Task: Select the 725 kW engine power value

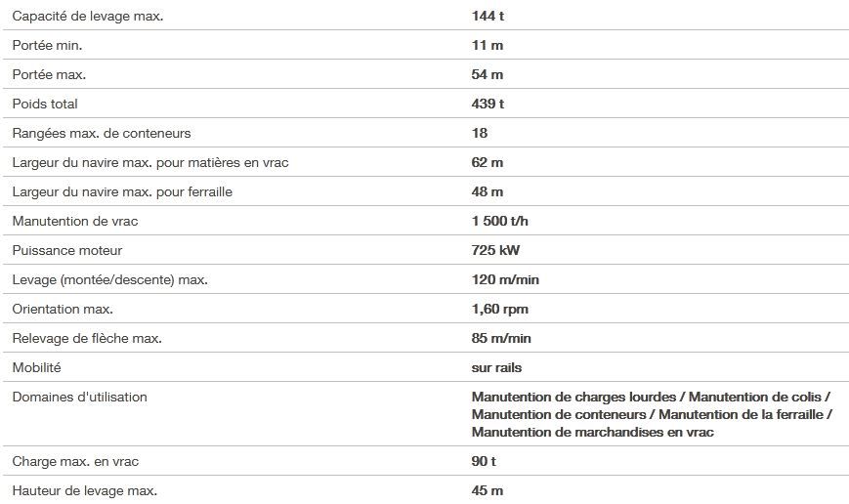Action: click(x=495, y=251)
